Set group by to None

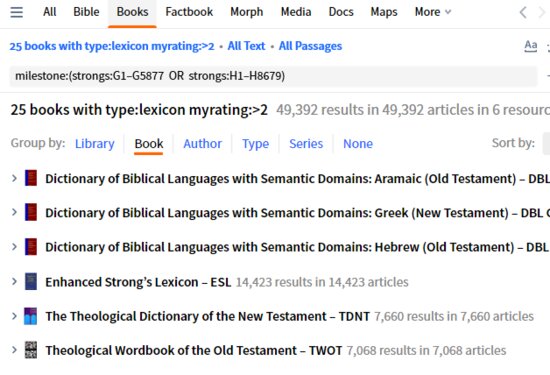[358, 143]
